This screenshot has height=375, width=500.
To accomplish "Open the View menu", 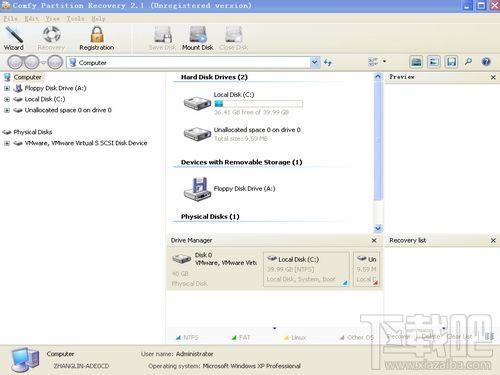I will pos(53,19).
